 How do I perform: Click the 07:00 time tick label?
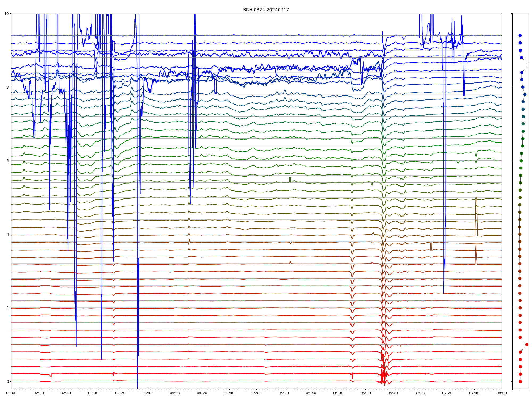tap(420, 393)
